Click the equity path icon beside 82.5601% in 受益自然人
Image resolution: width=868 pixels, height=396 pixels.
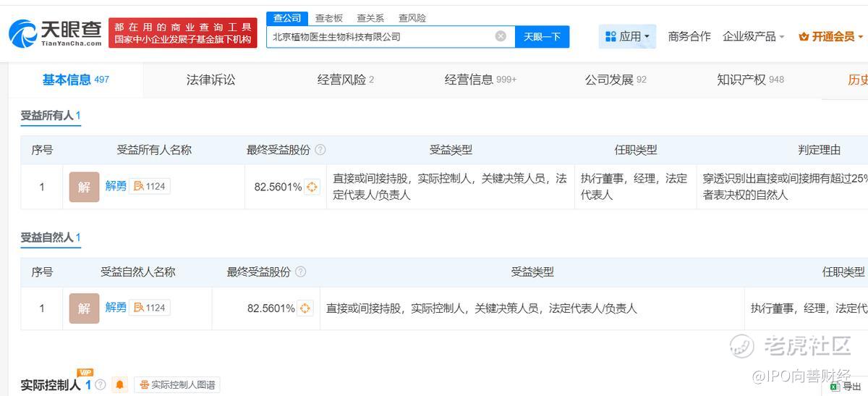305,308
